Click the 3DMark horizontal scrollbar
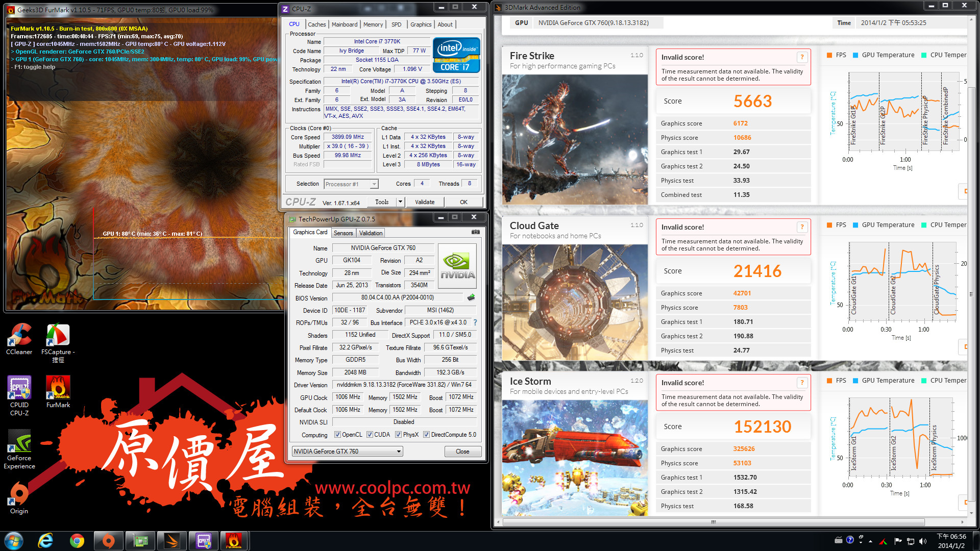Screen dimensions: 980x551 [x=714, y=522]
